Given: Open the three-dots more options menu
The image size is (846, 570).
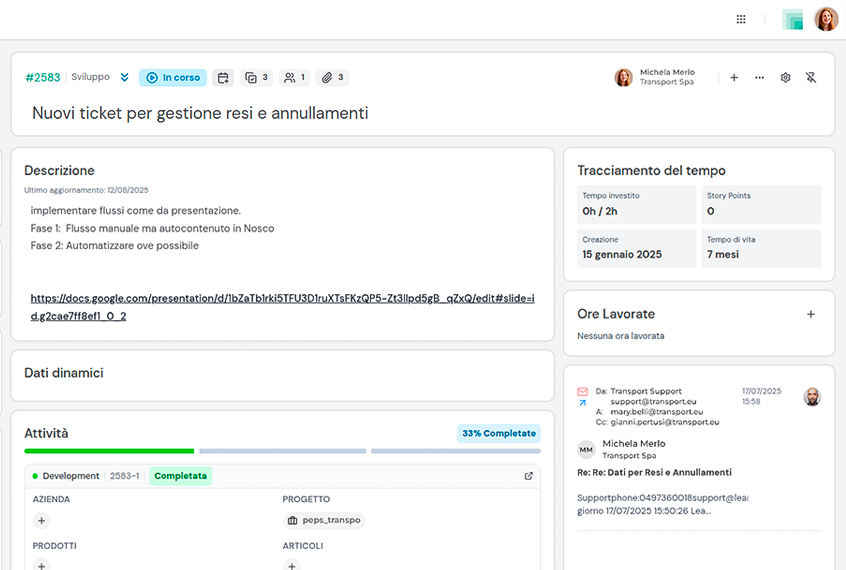Looking at the screenshot, I should point(760,77).
